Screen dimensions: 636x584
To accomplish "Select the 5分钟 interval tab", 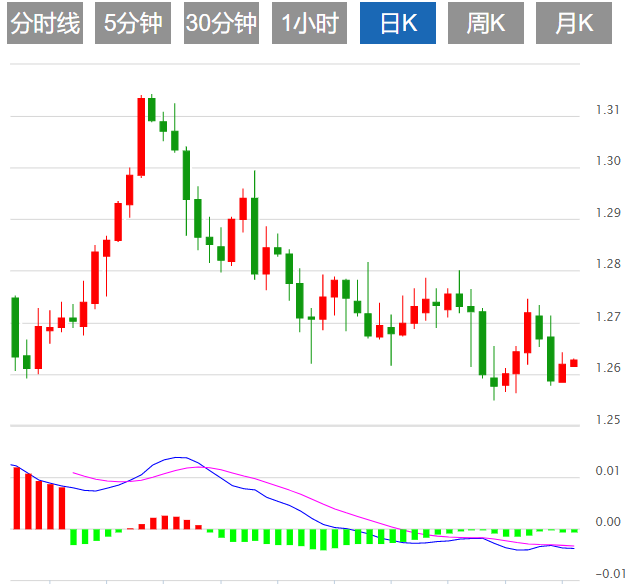I will point(133,23).
